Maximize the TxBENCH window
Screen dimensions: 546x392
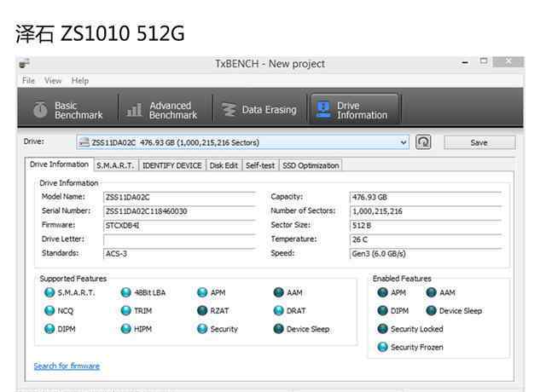click(x=484, y=61)
